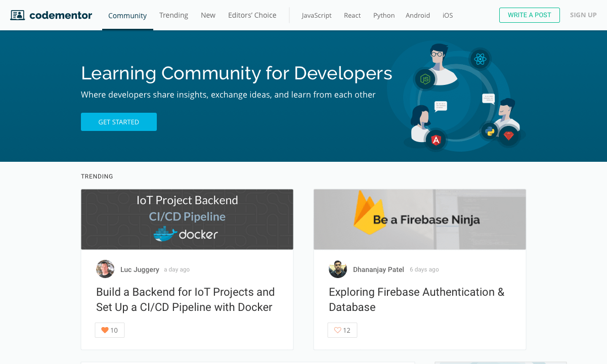The width and height of the screenshot is (607, 364).
Task: Like the Firebase Authentication post
Action: click(x=342, y=330)
